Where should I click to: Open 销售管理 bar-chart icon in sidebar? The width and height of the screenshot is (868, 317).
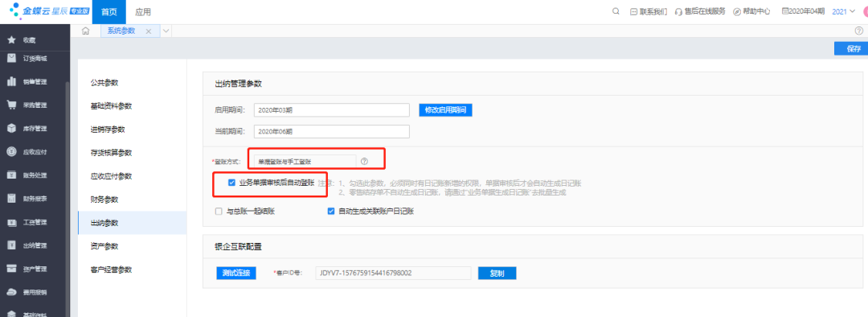(x=11, y=81)
